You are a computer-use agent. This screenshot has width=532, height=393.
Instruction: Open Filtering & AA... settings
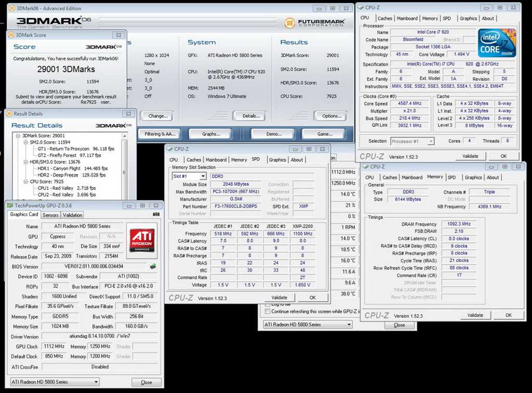(x=160, y=134)
